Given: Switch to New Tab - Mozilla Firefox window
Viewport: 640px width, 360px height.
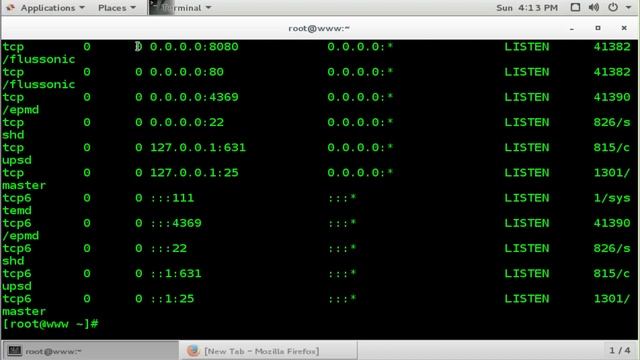Looking at the screenshot, I should [x=268, y=351].
